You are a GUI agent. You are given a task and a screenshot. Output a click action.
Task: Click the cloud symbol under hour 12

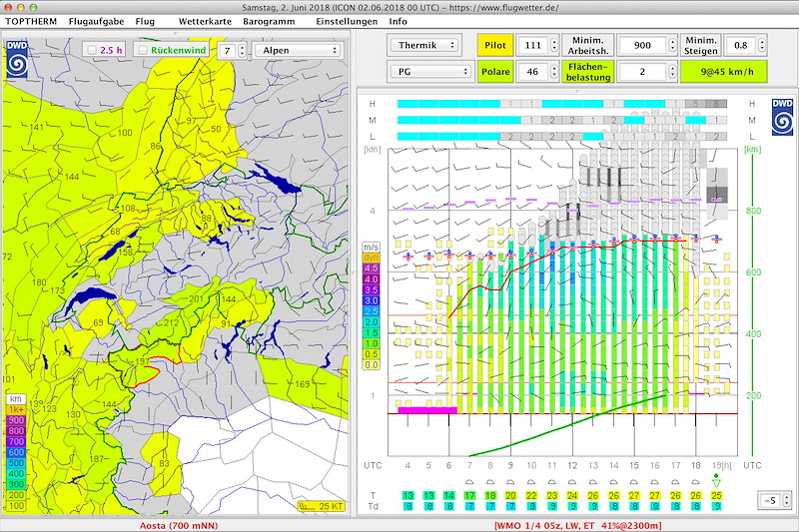coord(572,482)
